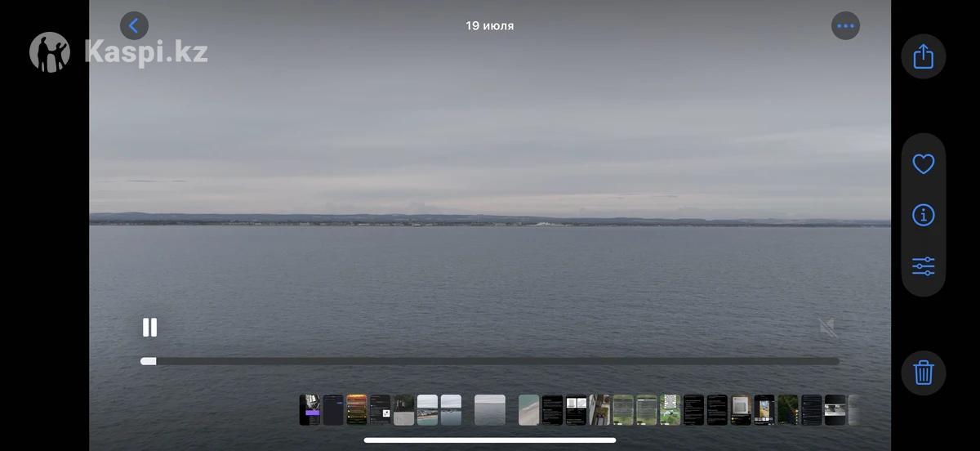Tap the Kaspi.kz watermark logo

click(x=119, y=52)
